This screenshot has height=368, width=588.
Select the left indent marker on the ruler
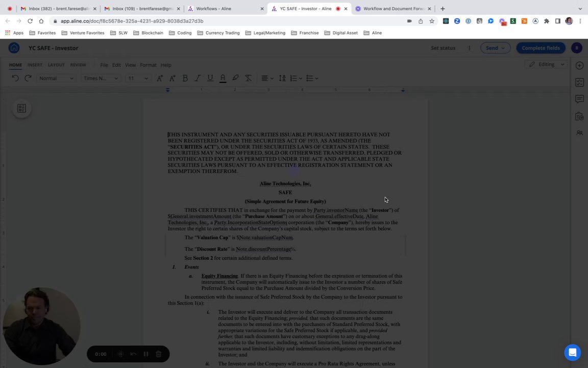pos(167,90)
